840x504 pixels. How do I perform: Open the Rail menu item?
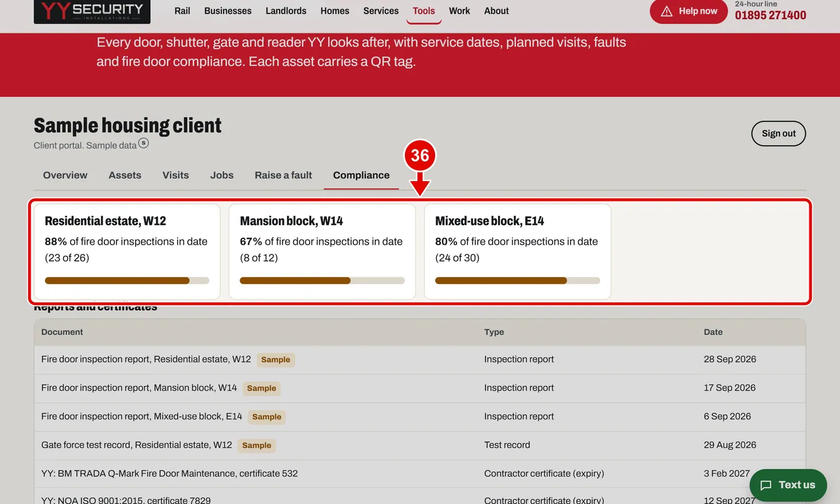[182, 11]
